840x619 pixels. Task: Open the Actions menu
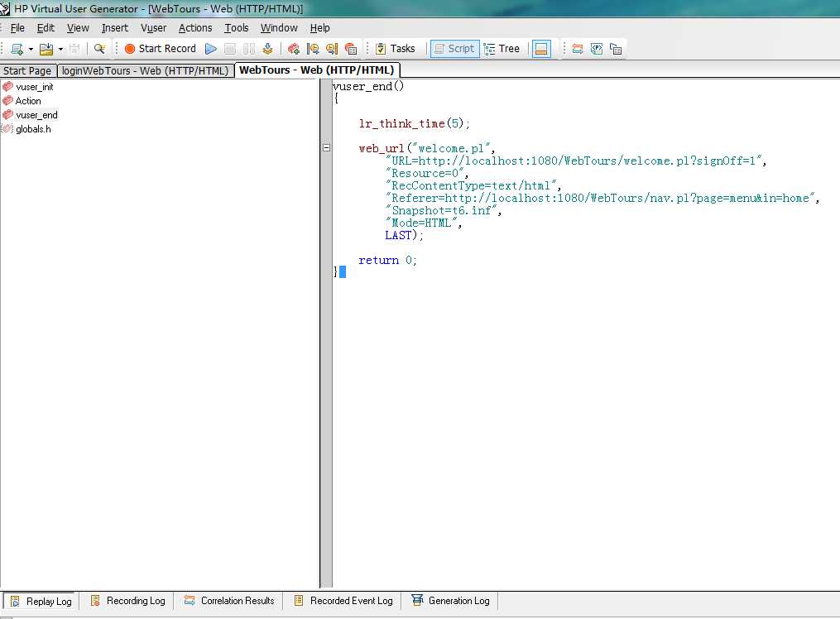[x=195, y=28]
